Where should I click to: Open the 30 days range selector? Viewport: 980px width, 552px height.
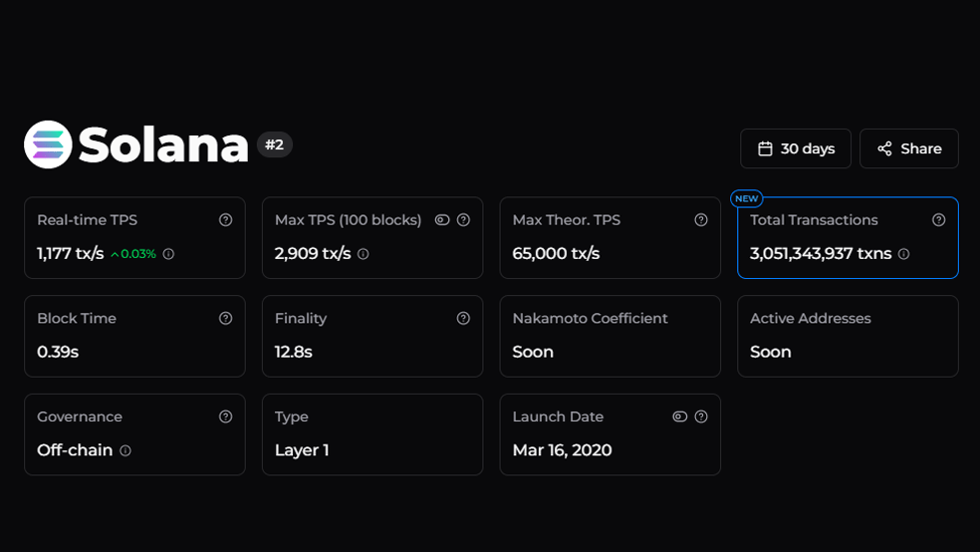pyautogui.click(x=796, y=148)
